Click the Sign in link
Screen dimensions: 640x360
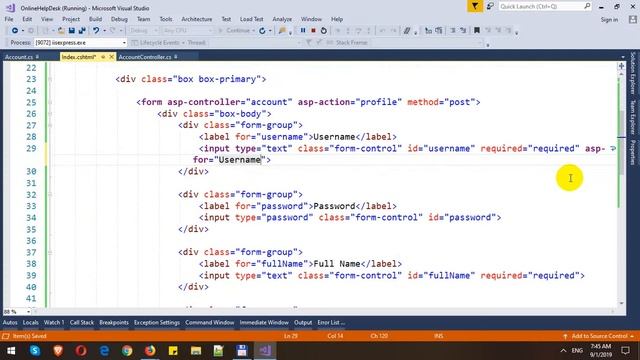[x=609, y=20]
